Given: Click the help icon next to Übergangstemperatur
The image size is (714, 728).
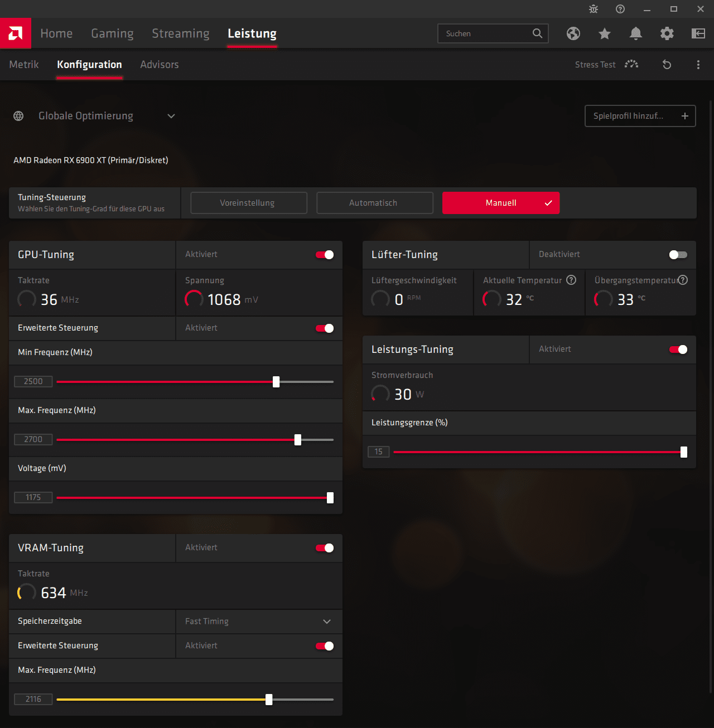Looking at the screenshot, I should [683, 280].
